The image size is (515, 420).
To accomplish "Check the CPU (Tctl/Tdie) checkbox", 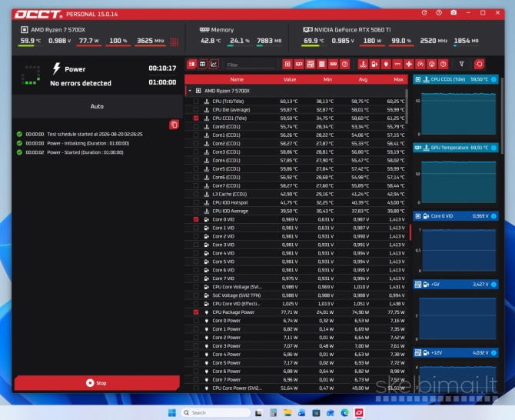I will coord(196,102).
